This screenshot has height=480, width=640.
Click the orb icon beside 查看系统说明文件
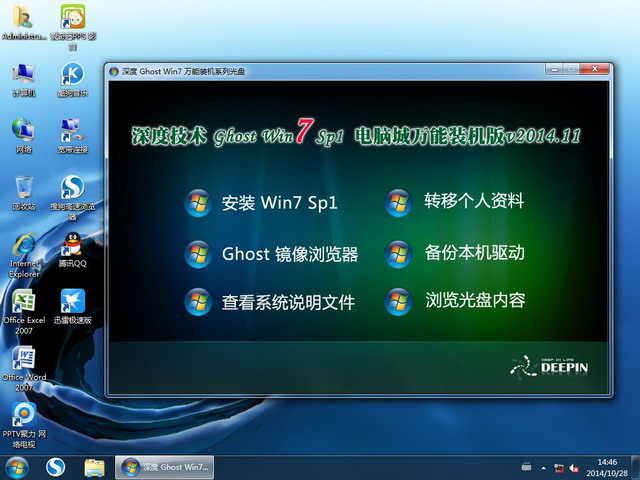pos(198,302)
